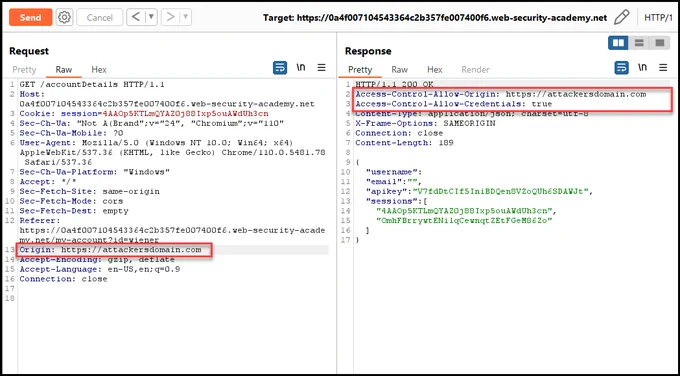The height and width of the screenshot is (376, 680).
Task: Edit target with the pencil icon
Action: (x=621, y=17)
